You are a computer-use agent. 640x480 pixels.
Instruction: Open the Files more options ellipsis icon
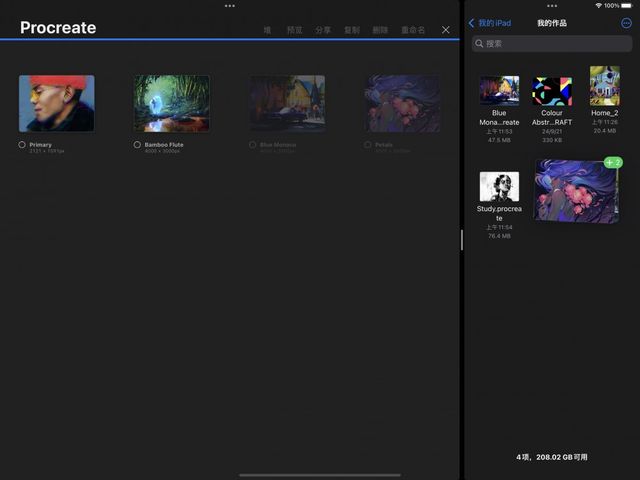[626, 23]
